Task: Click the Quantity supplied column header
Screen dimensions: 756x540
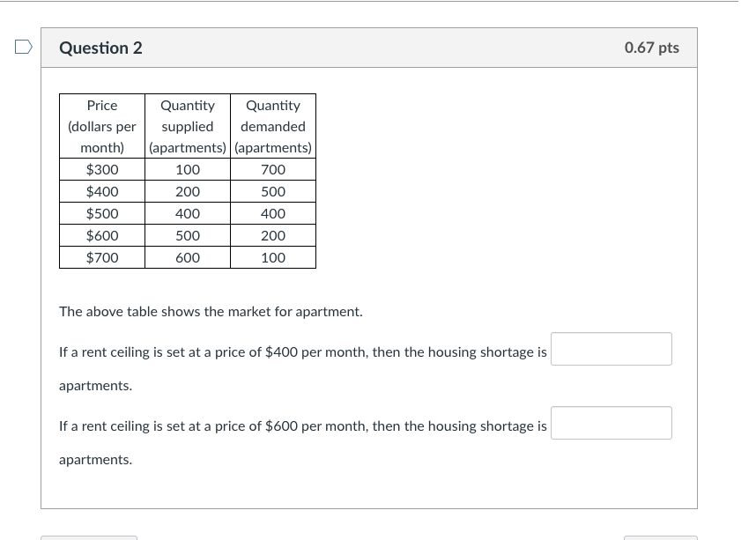Action: pos(187,126)
